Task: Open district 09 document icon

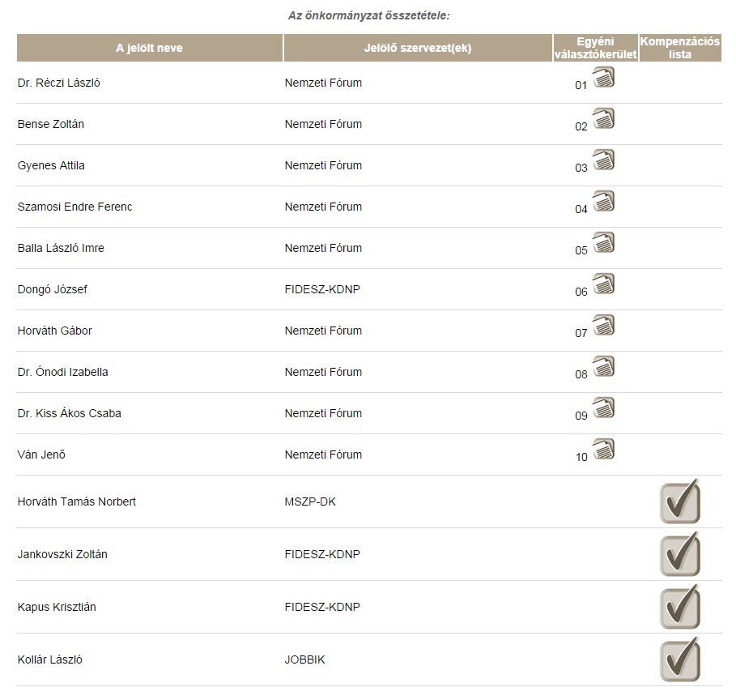Action: click(x=604, y=408)
